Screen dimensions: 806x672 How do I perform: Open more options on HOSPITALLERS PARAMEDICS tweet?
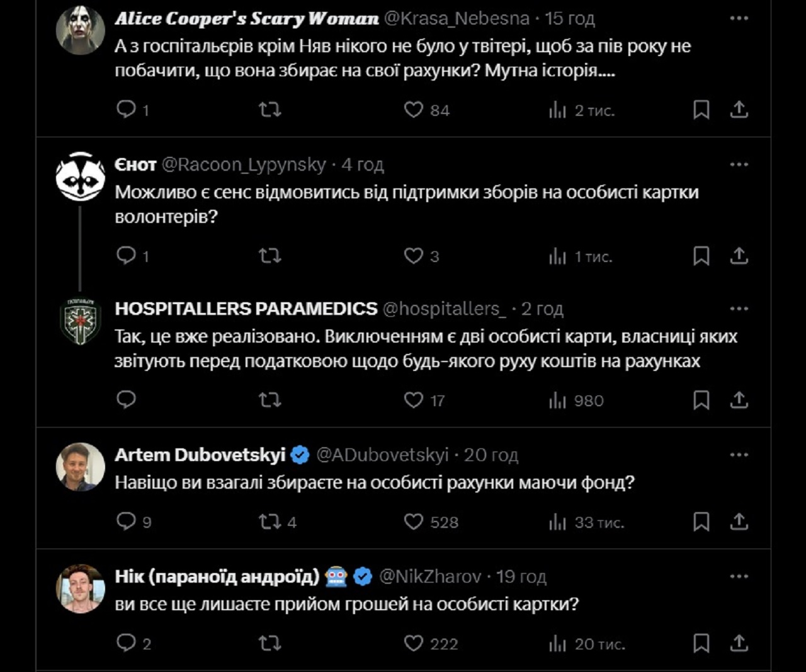pos(739,309)
